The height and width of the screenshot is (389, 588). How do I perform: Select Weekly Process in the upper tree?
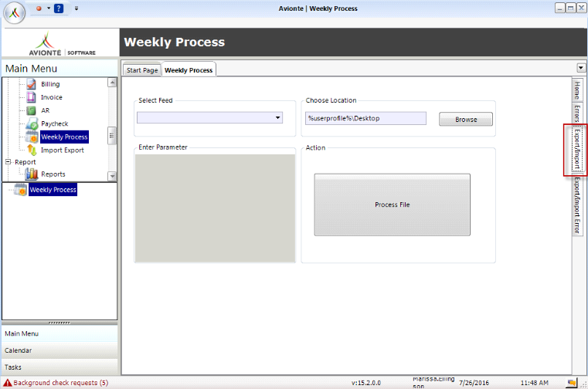[x=64, y=137]
